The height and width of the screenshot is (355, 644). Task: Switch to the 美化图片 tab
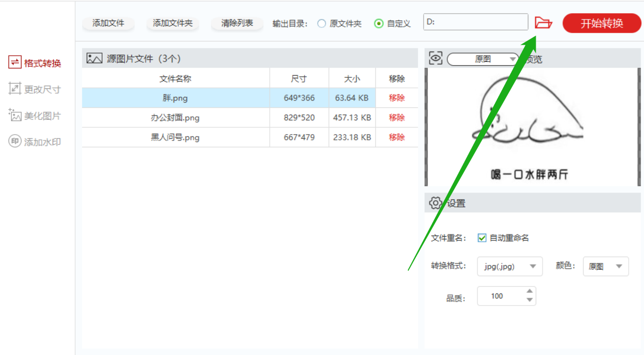click(x=35, y=116)
